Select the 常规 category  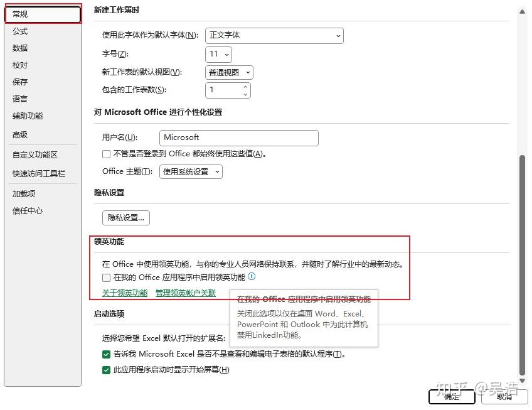(43, 14)
